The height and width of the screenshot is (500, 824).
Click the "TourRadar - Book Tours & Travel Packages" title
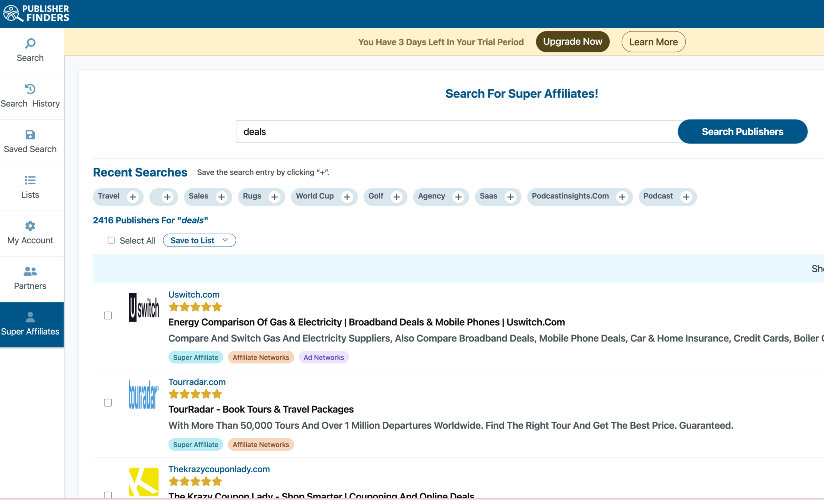click(x=261, y=410)
